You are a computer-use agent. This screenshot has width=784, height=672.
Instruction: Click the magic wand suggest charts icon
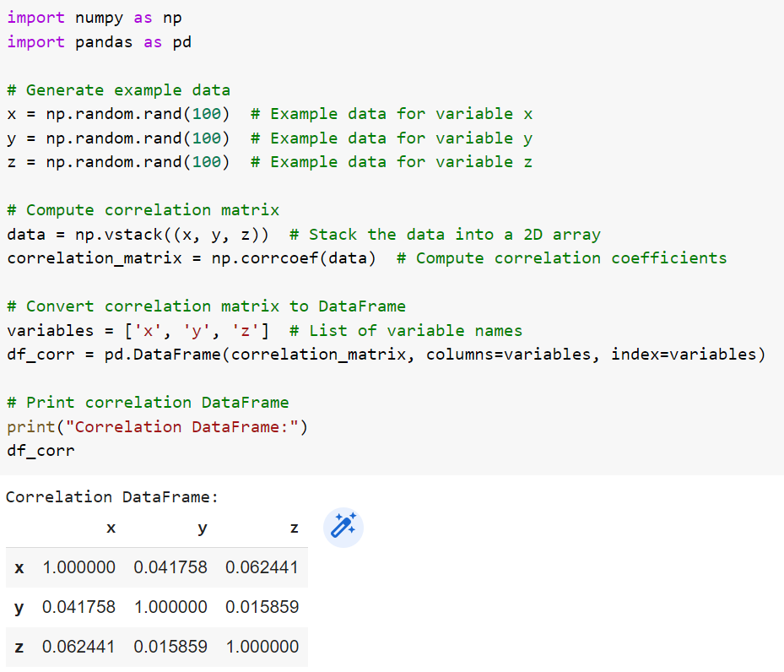coord(343,528)
